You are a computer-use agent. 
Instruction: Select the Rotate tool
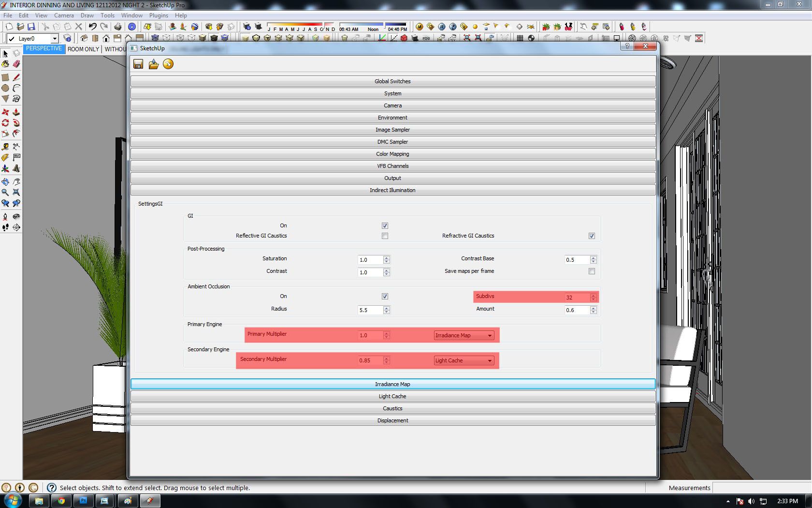point(5,123)
